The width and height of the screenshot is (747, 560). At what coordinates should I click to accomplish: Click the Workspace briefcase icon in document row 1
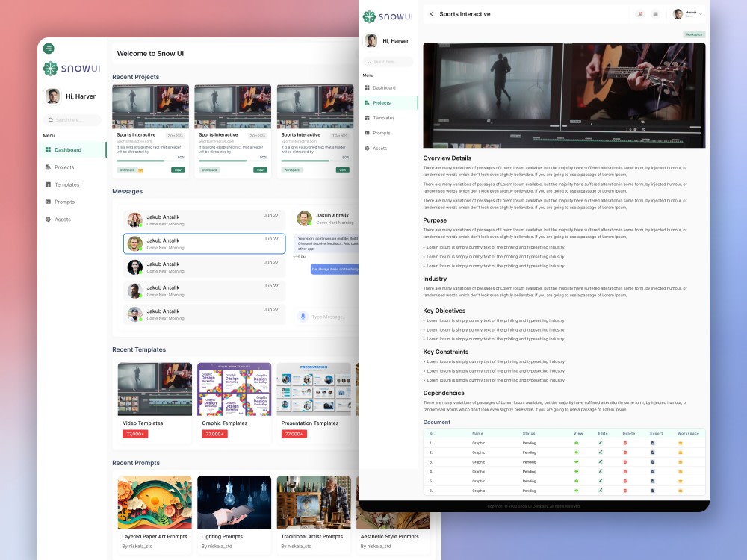coord(681,443)
